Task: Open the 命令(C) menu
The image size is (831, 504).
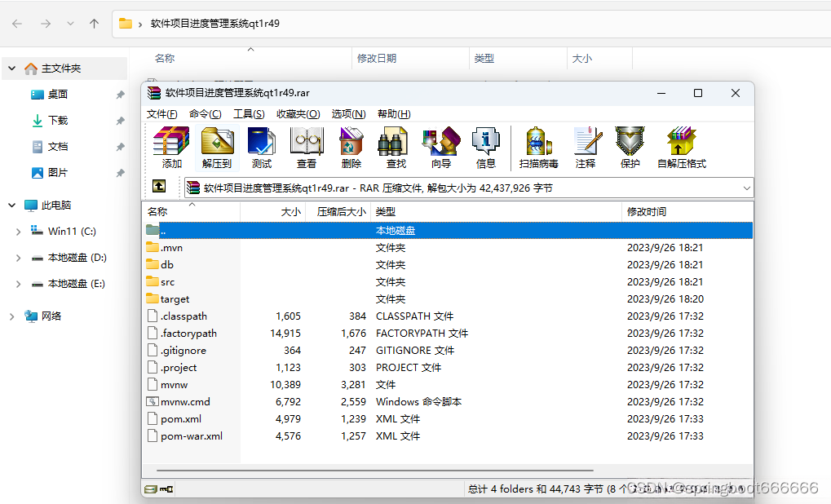Action: [x=206, y=114]
